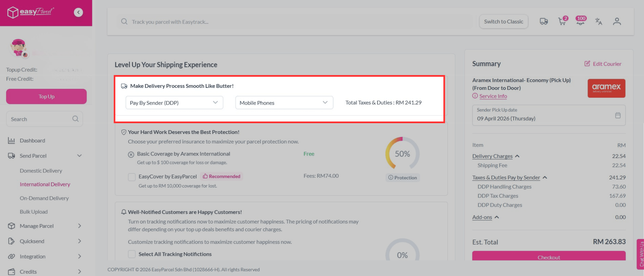Open the shopping cart

pyautogui.click(x=562, y=22)
